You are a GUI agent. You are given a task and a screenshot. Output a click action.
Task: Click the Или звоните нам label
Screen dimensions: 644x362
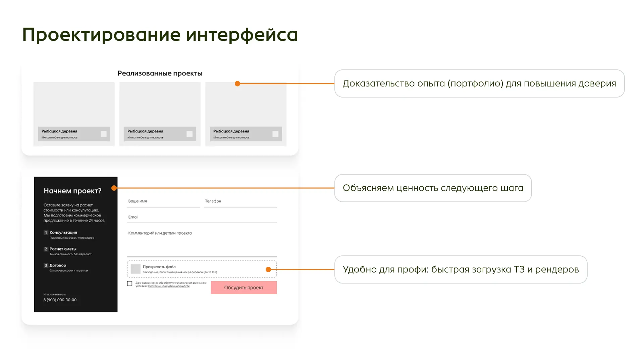[x=55, y=295]
